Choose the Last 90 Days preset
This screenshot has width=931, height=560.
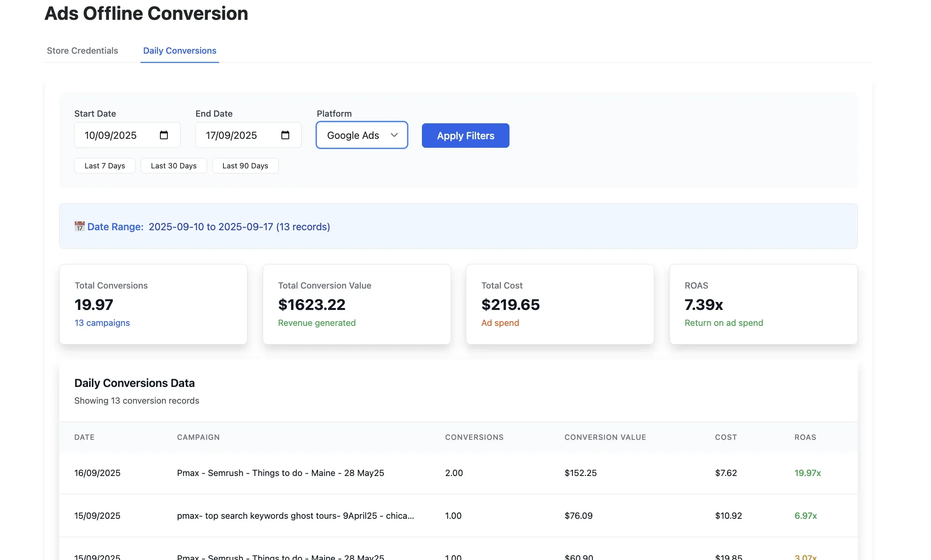245,166
